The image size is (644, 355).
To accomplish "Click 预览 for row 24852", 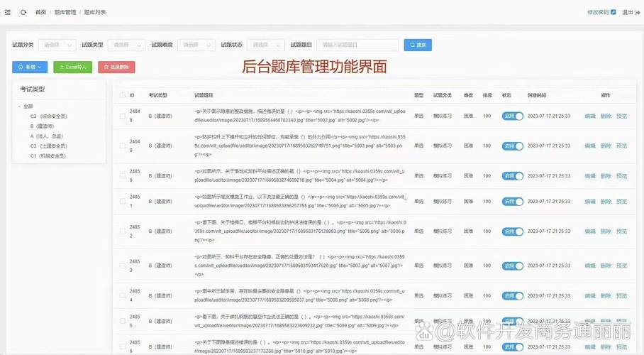I will coord(621,231).
